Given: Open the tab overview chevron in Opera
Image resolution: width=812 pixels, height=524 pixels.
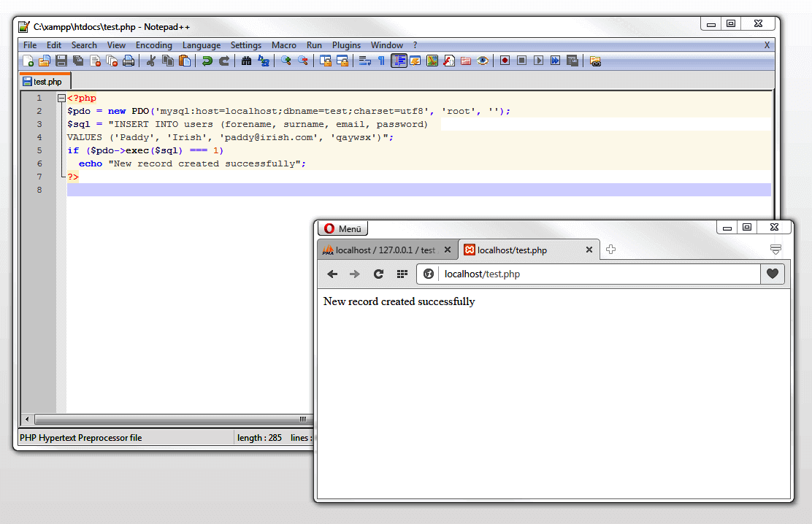Looking at the screenshot, I should (x=775, y=249).
